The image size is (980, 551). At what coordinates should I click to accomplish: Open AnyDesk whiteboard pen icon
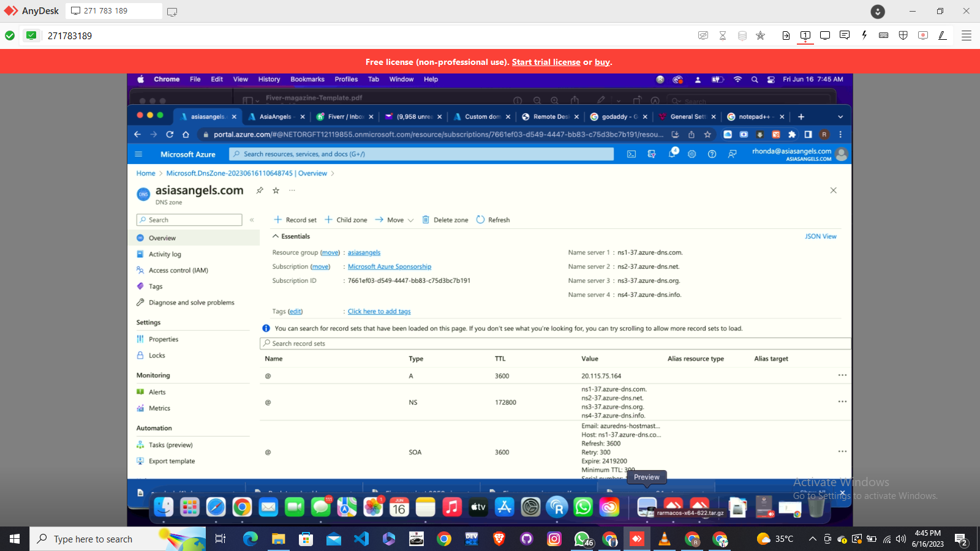[x=943, y=36]
